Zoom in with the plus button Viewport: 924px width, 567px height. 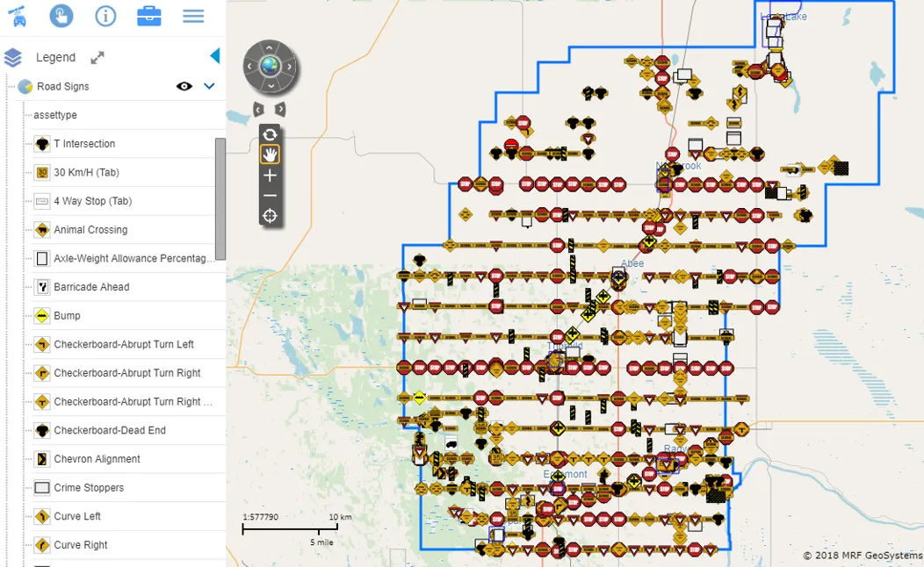pyautogui.click(x=270, y=176)
